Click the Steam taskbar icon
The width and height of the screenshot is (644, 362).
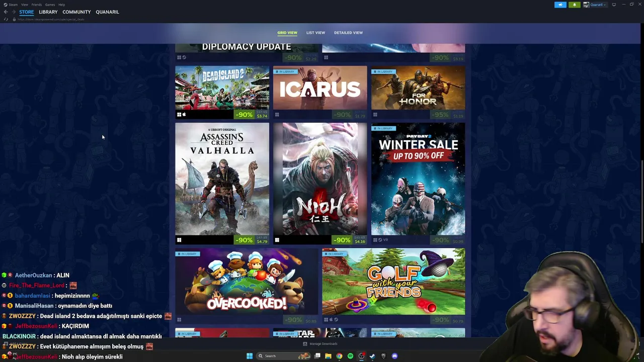coord(372,356)
